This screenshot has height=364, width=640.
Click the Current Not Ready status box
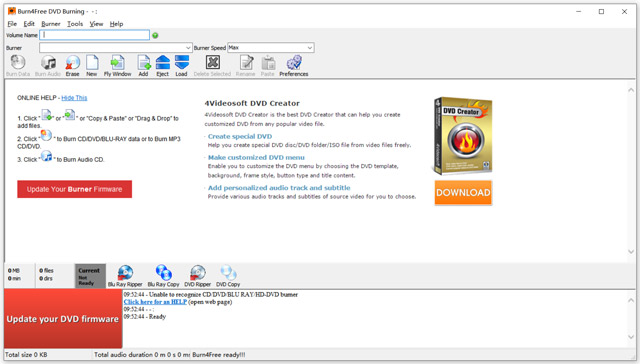pyautogui.click(x=90, y=276)
